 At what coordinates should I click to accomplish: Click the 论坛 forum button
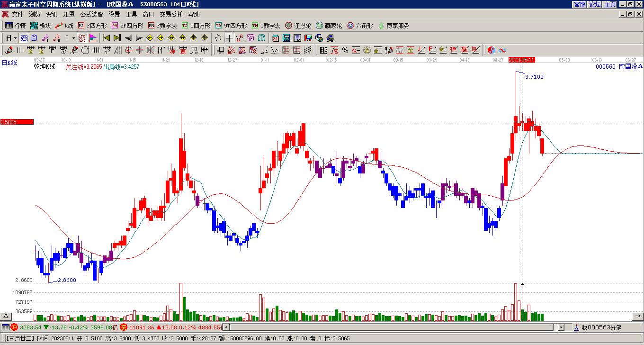pyautogui.click(x=595, y=4)
